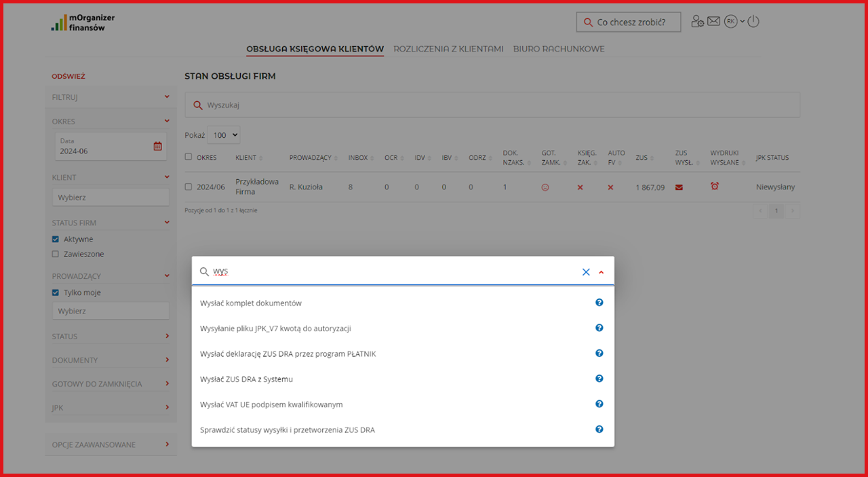Click the ODŚWIEŻ refresh link
The width and height of the screenshot is (868, 477).
(x=68, y=77)
